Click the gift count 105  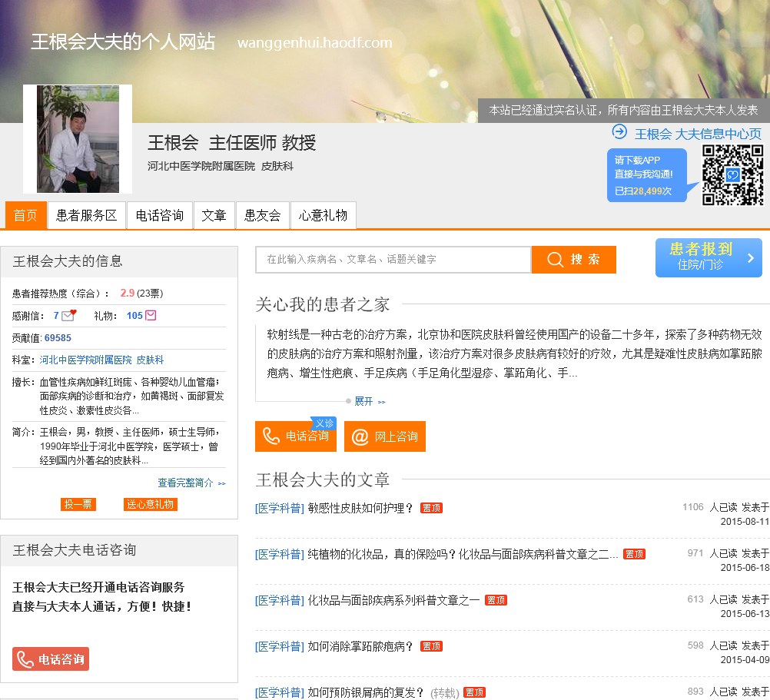(134, 316)
